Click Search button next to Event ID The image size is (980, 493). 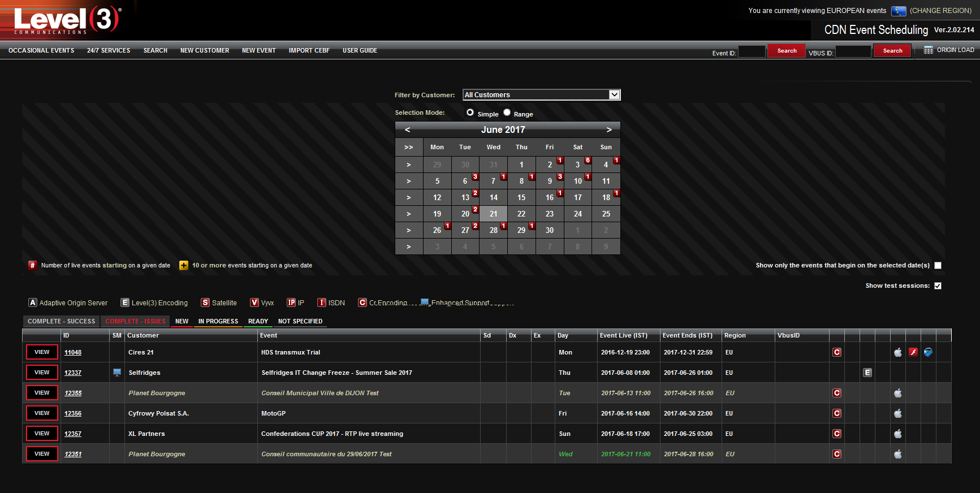click(x=787, y=51)
